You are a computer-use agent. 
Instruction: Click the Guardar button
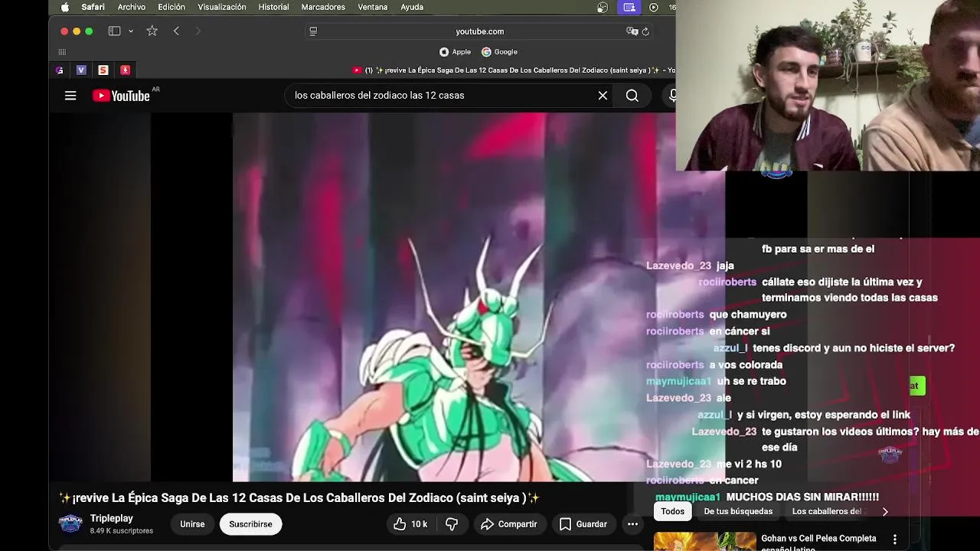(x=583, y=524)
